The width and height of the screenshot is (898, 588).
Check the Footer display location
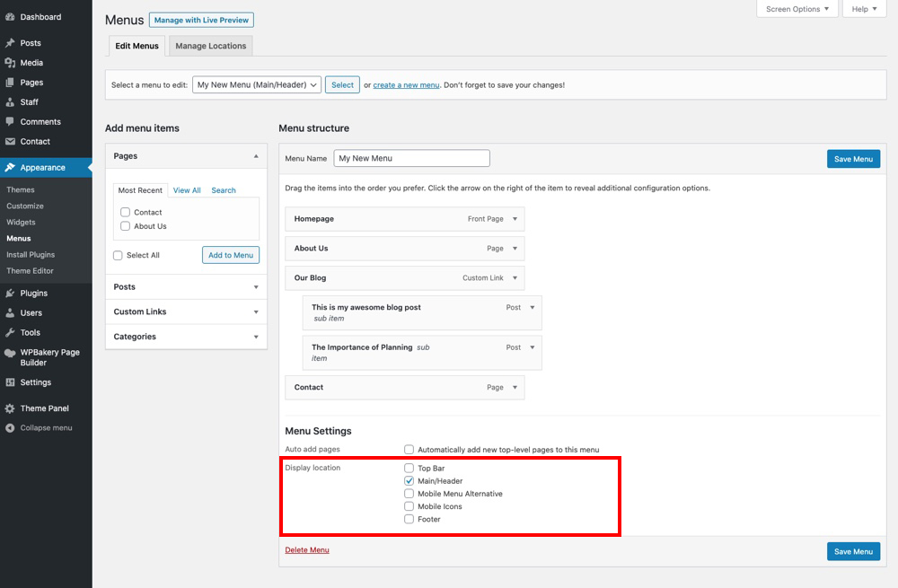409,519
